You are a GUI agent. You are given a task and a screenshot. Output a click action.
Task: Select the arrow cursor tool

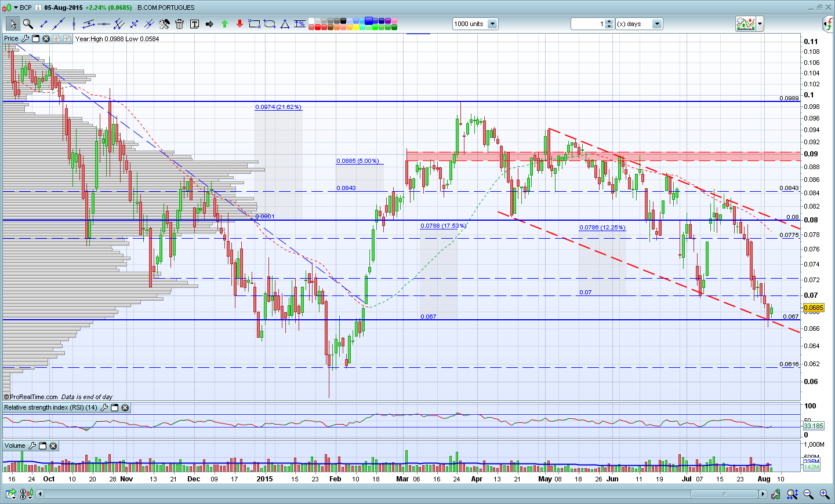(x=13, y=24)
